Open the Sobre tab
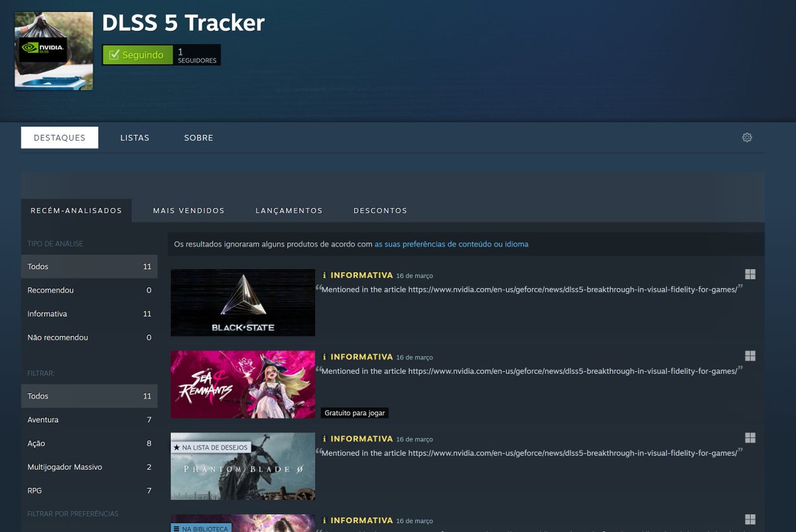Screen dimensions: 796x532 199,137
